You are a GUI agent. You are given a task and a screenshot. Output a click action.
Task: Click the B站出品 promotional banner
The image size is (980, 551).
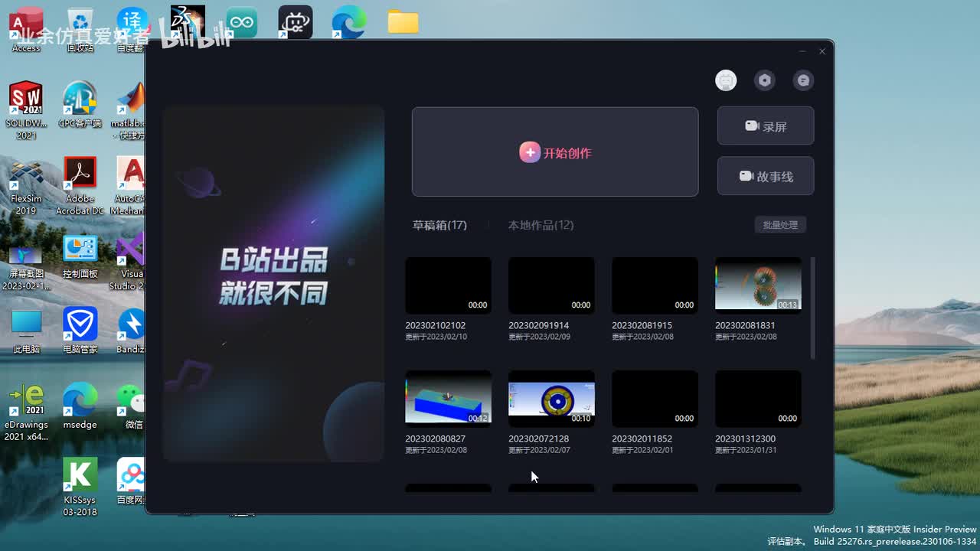273,284
